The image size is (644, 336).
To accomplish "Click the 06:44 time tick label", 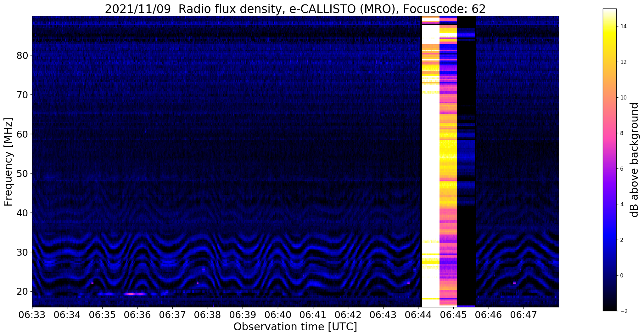I will 418,315.
